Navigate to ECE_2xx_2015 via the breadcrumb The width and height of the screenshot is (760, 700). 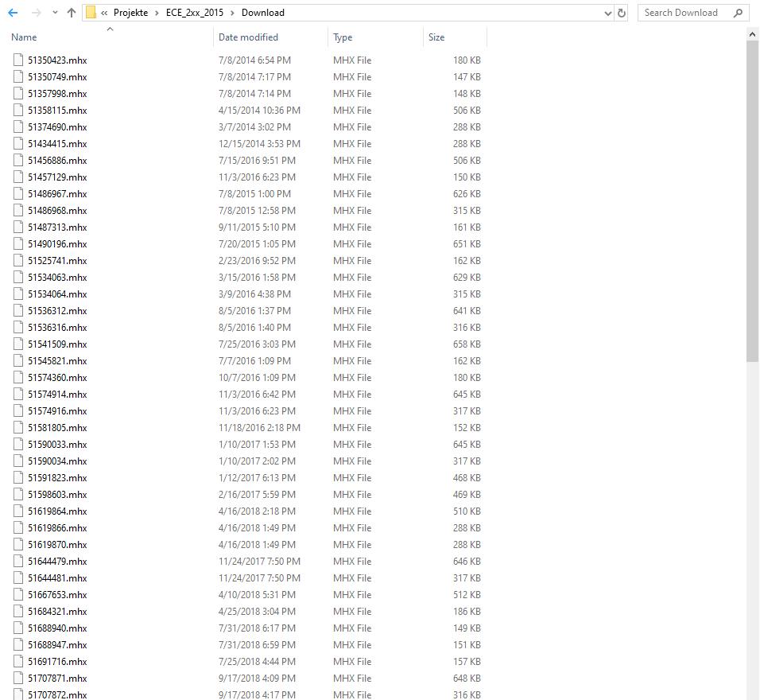[194, 12]
